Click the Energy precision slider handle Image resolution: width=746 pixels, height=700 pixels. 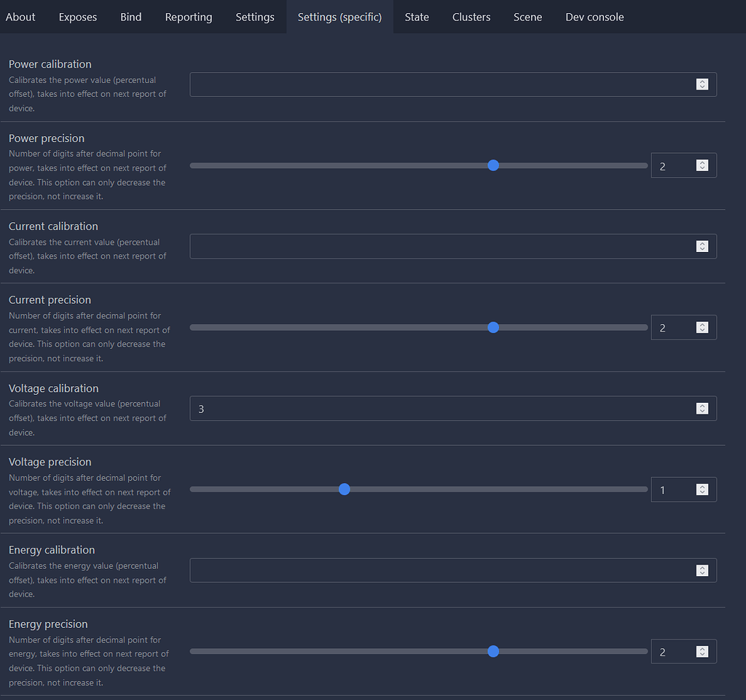(493, 651)
